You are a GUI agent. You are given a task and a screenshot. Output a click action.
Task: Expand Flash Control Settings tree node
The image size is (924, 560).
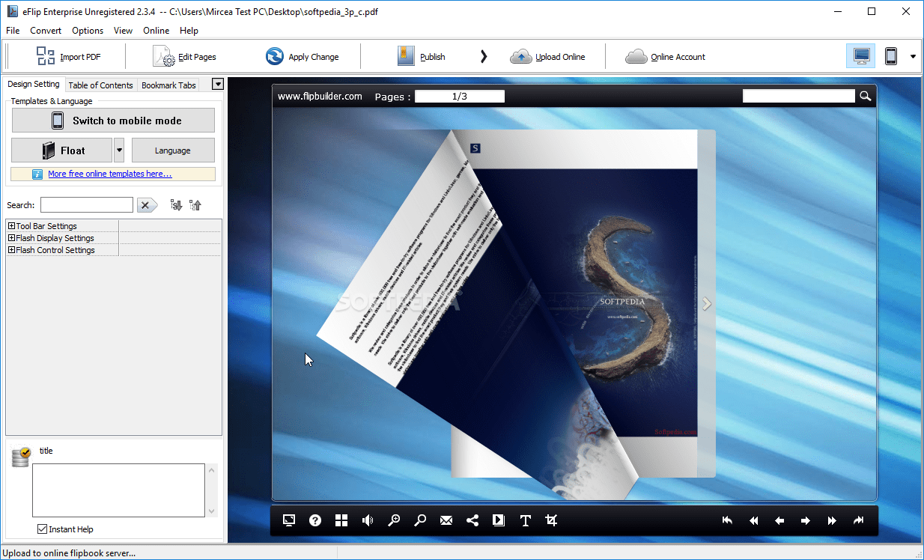[x=11, y=250]
